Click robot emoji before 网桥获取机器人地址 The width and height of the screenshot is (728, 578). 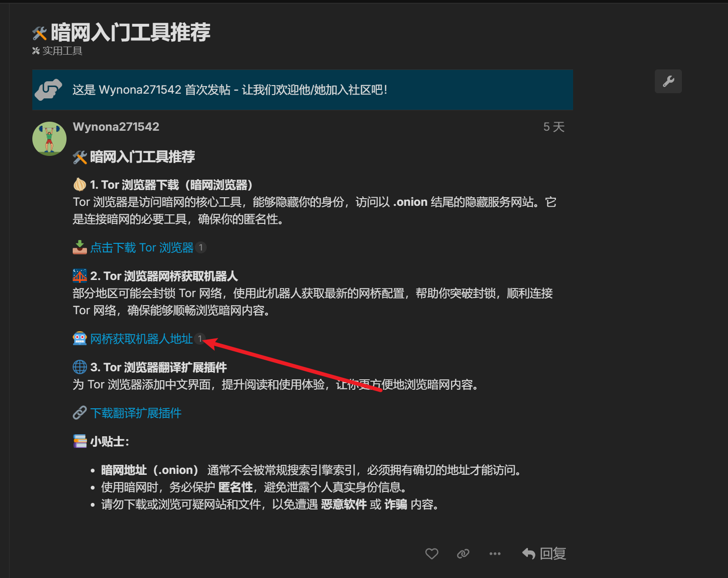80,338
